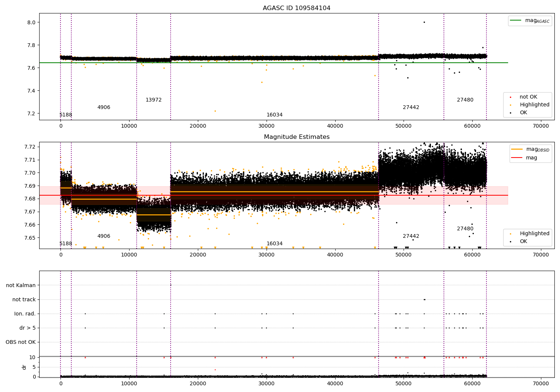Image resolution: width=560 pixels, height=392 pixels.
Task: Click the 7.68 y-axis tick label
Action: [x=29, y=199]
